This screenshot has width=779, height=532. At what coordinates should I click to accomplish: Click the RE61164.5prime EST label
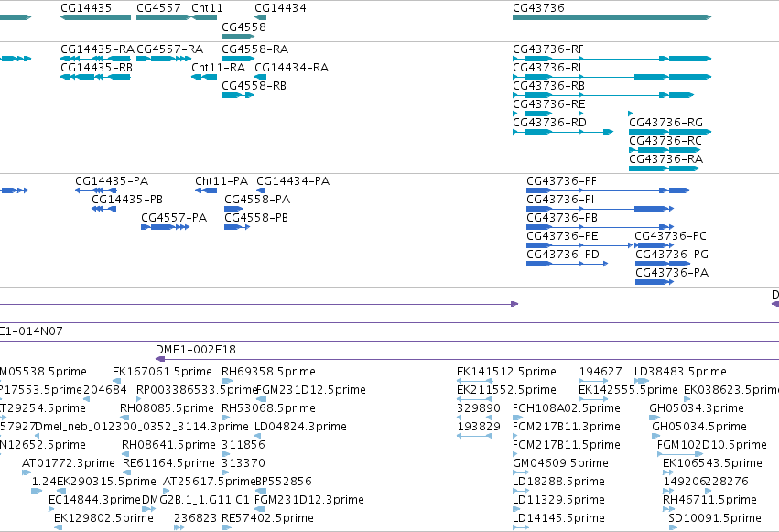pos(169,464)
